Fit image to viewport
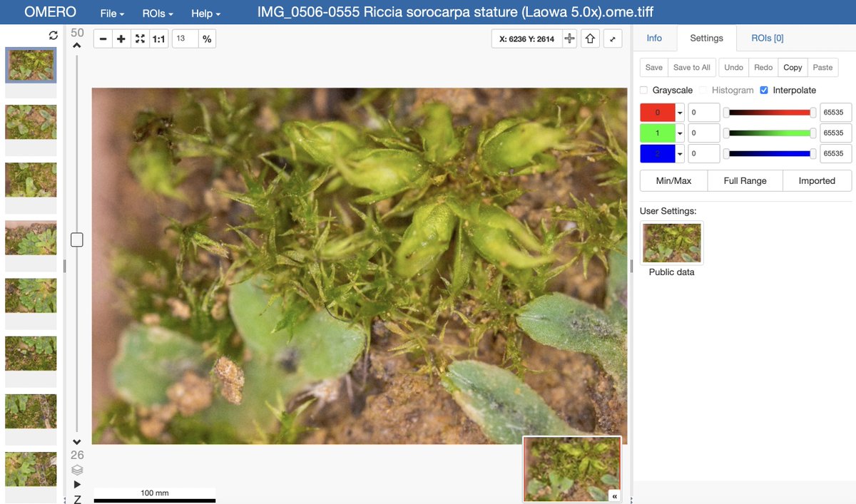The image size is (856, 504). tap(140, 39)
